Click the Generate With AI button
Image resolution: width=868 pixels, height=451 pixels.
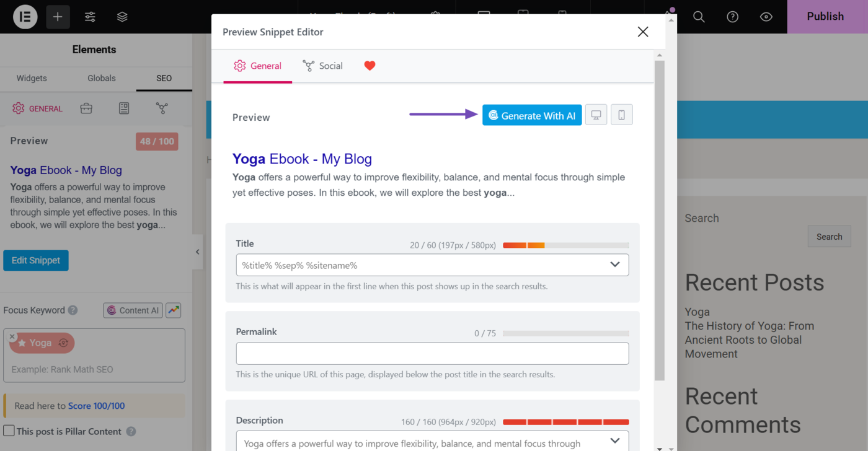click(532, 115)
